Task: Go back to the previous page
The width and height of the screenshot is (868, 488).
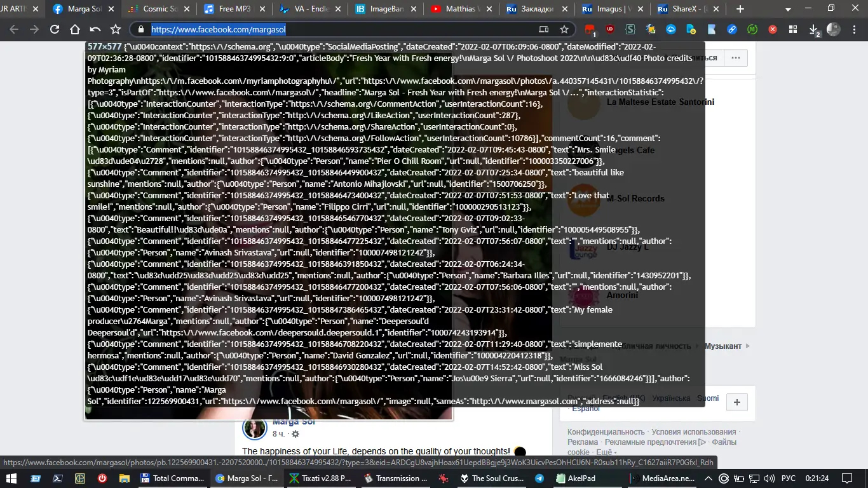Action: click(x=14, y=29)
